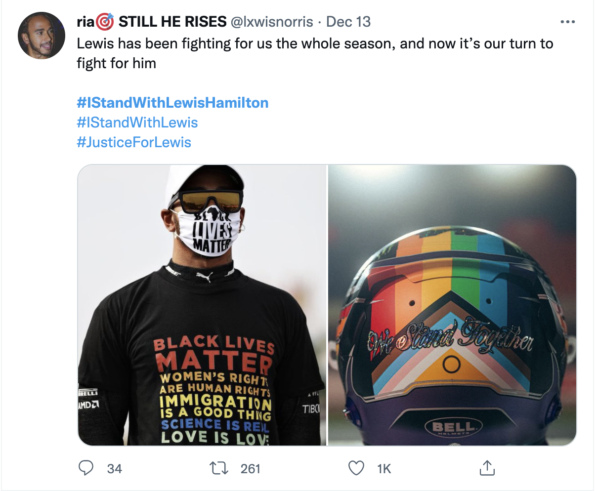
Task: Click the 1K likes count
Action: pyautogui.click(x=384, y=469)
